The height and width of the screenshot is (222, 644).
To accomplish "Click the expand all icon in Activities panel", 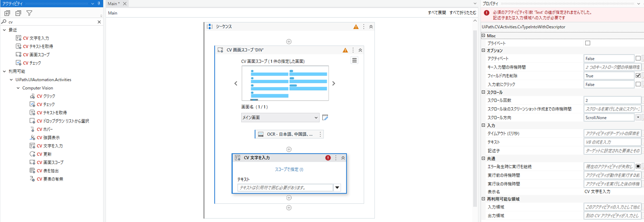I will pos(7,13).
